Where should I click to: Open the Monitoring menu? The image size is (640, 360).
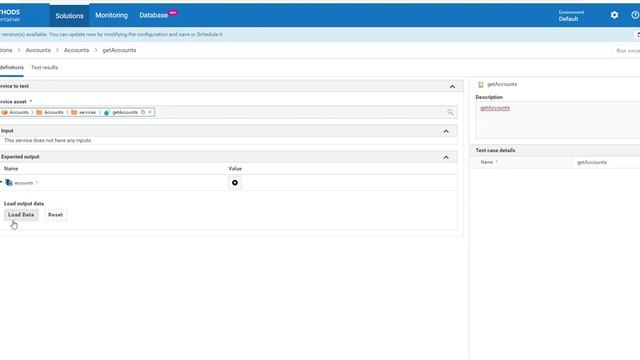click(x=111, y=15)
